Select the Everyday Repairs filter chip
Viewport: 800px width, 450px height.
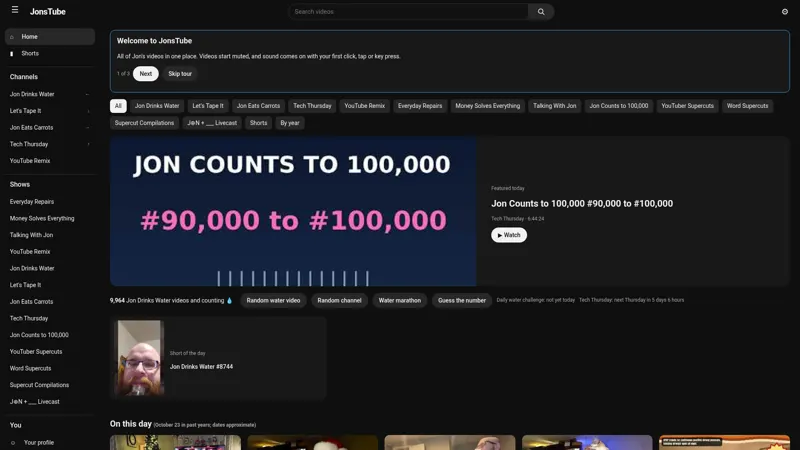tap(420, 106)
